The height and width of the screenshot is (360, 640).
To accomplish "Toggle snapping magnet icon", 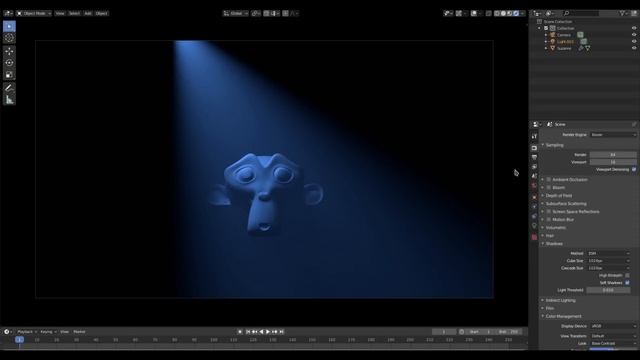I will tap(267, 13).
